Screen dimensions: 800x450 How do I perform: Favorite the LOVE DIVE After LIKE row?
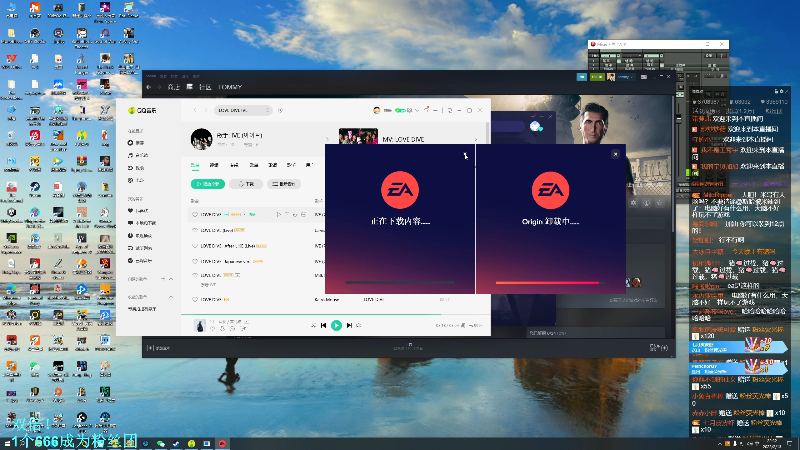194,246
